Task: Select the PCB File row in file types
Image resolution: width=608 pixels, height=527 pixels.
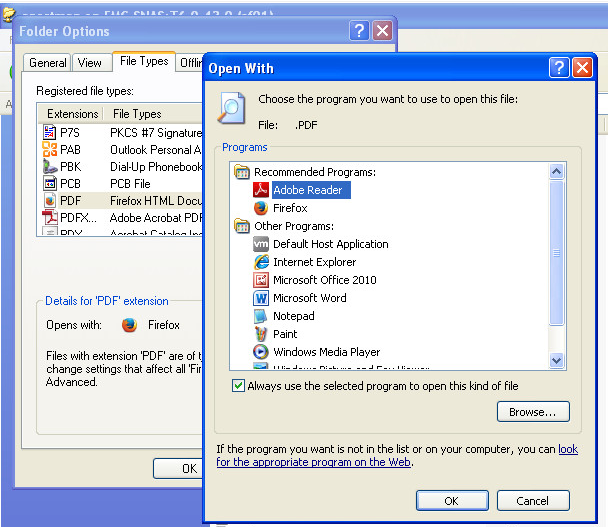Action: point(130,184)
